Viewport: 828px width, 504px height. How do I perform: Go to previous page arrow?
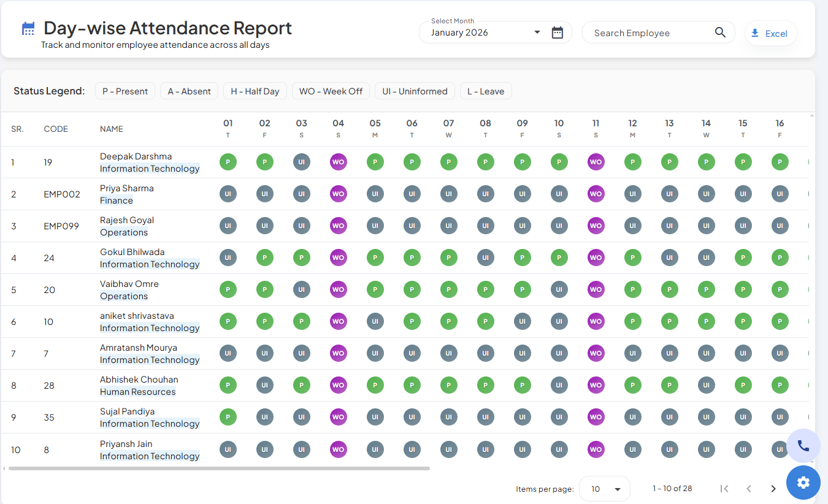[748, 489]
